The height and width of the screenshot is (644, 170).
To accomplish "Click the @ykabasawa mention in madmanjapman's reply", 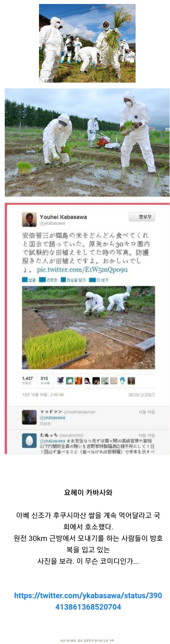I will click(x=52, y=417).
